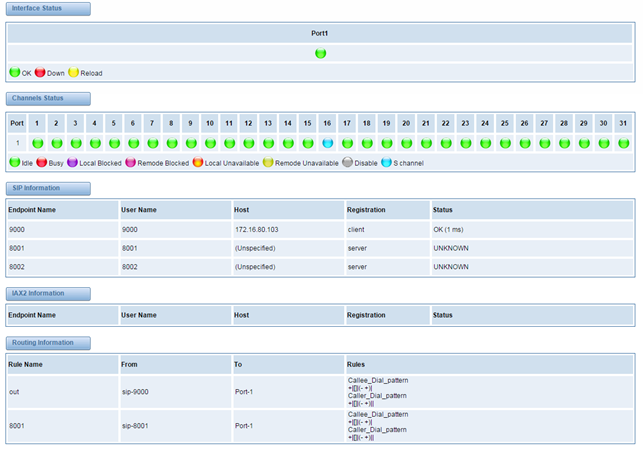The width and height of the screenshot is (643, 449).
Task: Select the SIP Information section header
Action: coord(48,188)
